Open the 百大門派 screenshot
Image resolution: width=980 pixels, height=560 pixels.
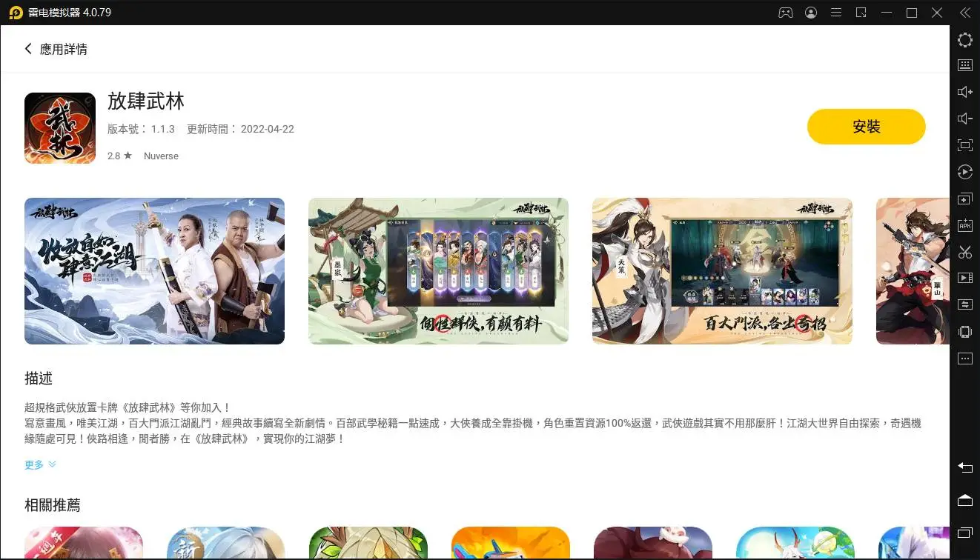pyautogui.click(x=722, y=271)
